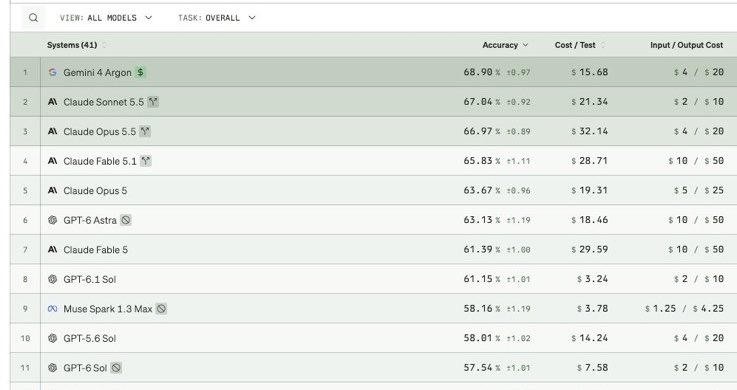
Task: Click the $14.24 cost per test value
Action: pyautogui.click(x=589, y=338)
